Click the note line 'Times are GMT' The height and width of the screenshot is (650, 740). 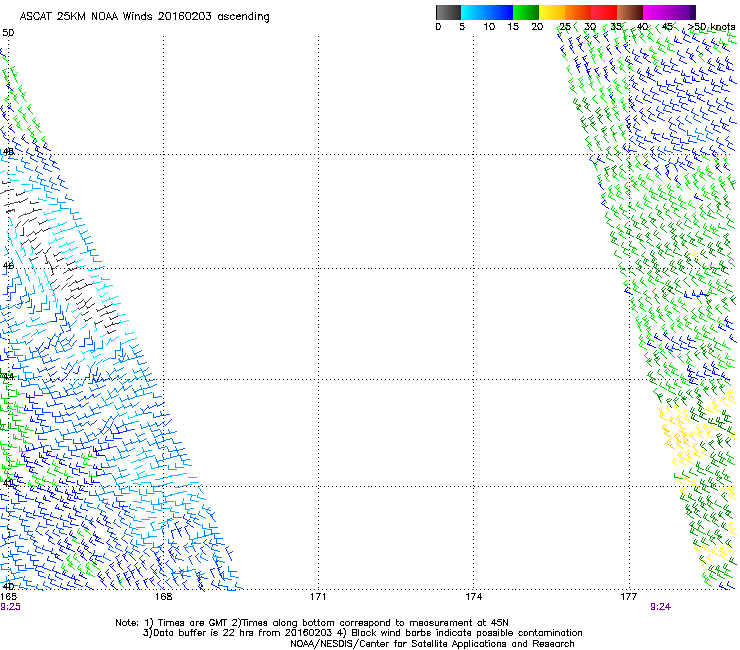192,623
